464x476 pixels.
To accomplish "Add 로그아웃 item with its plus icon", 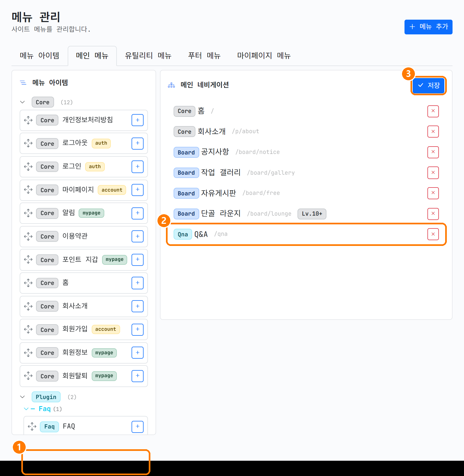I will click(x=138, y=143).
